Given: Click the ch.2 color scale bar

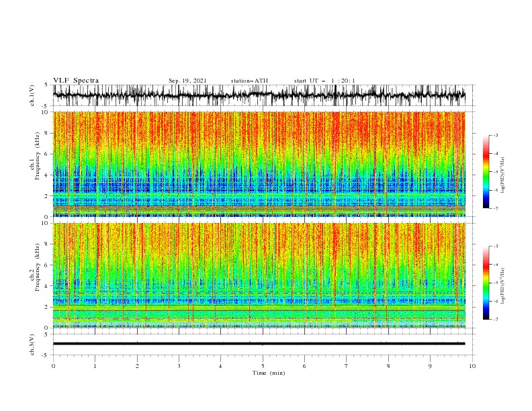Looking at the screenshot, I should point(486,283).
